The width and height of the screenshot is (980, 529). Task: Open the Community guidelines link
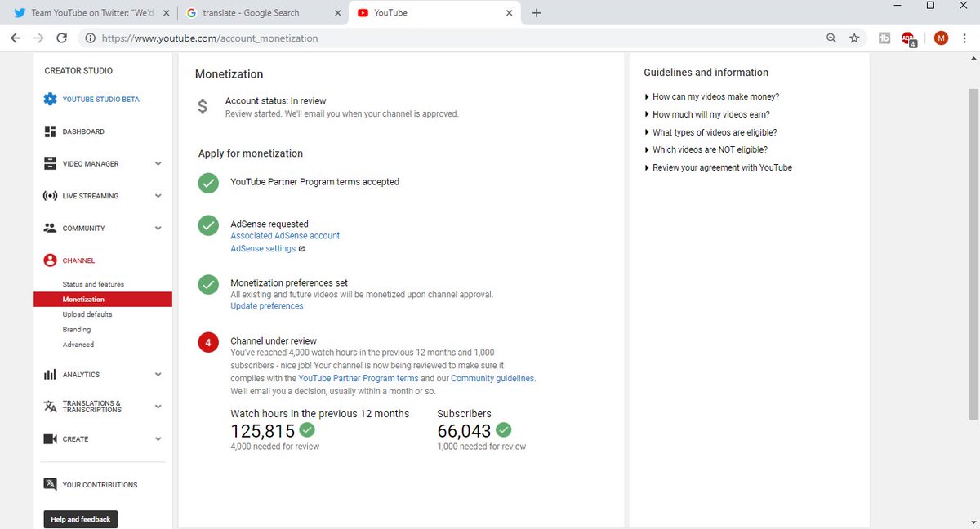[492, 379]
